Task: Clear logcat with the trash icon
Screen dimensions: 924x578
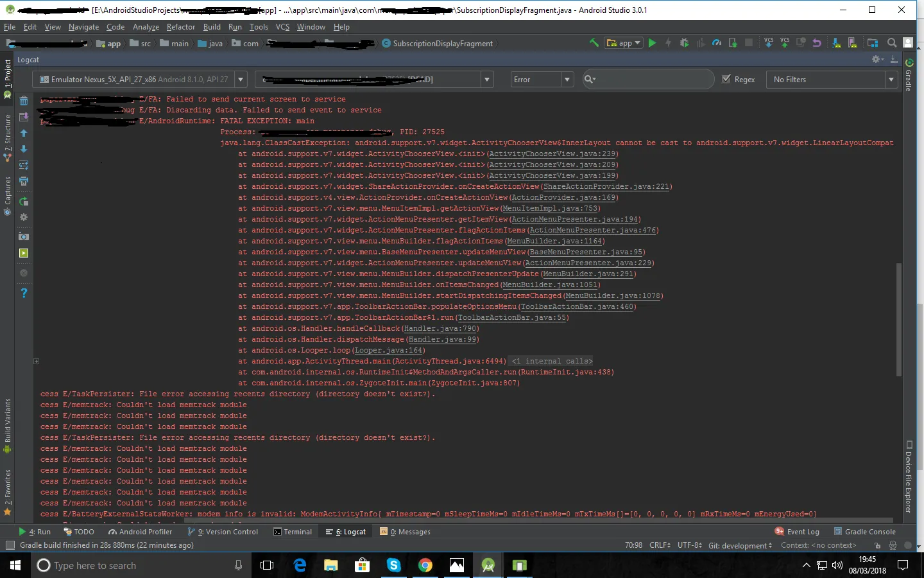Action: tap(24, 101)
